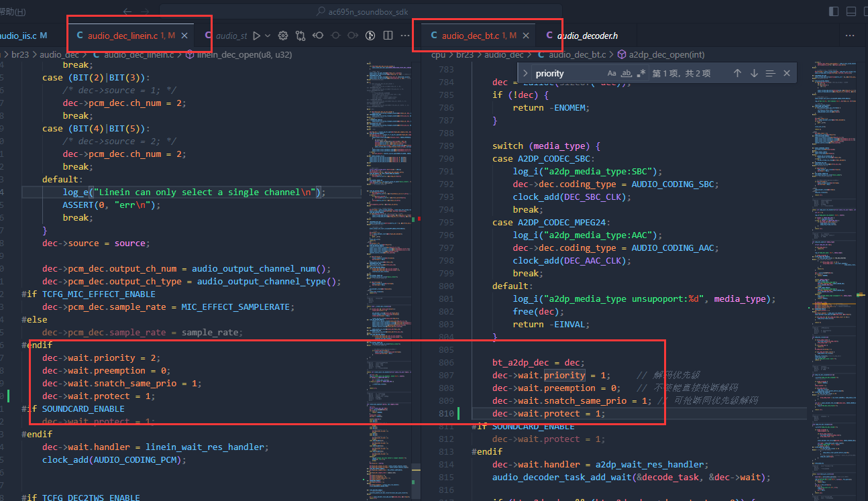Toggle the bottom panel layout icon
Viewport: 868px width, 501px height.
point(851,11)
